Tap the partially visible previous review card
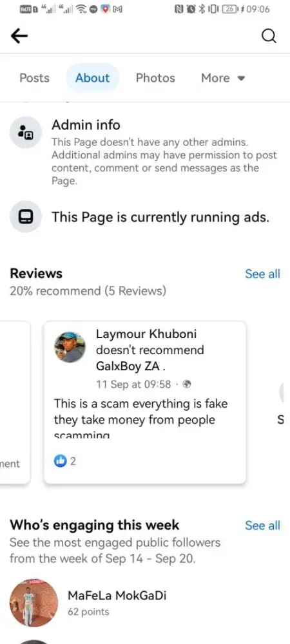 coord(15,402)
